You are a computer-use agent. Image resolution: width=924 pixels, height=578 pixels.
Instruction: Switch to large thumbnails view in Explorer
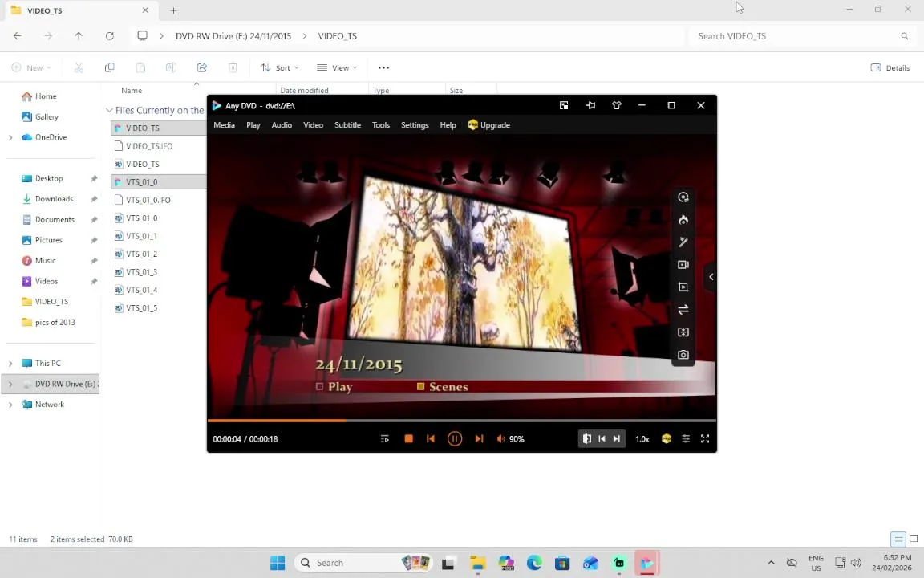click(x=914, y=539)
